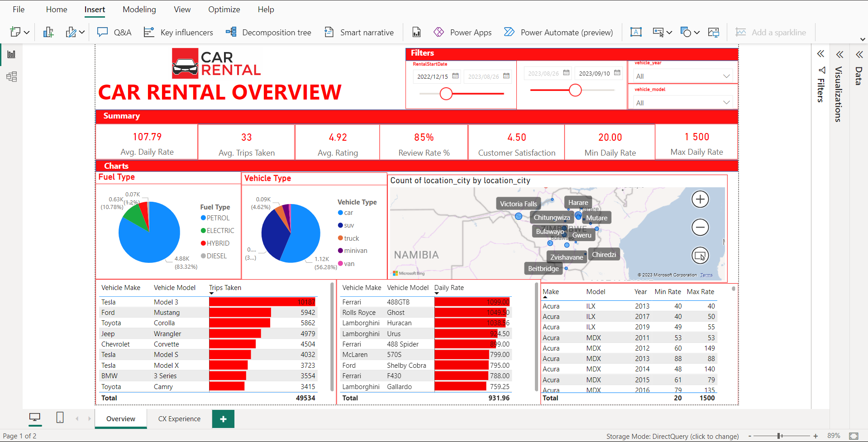Open the vehicle_year dropdown
This screenshot has height=442, width=868.
tap(726, 76)
